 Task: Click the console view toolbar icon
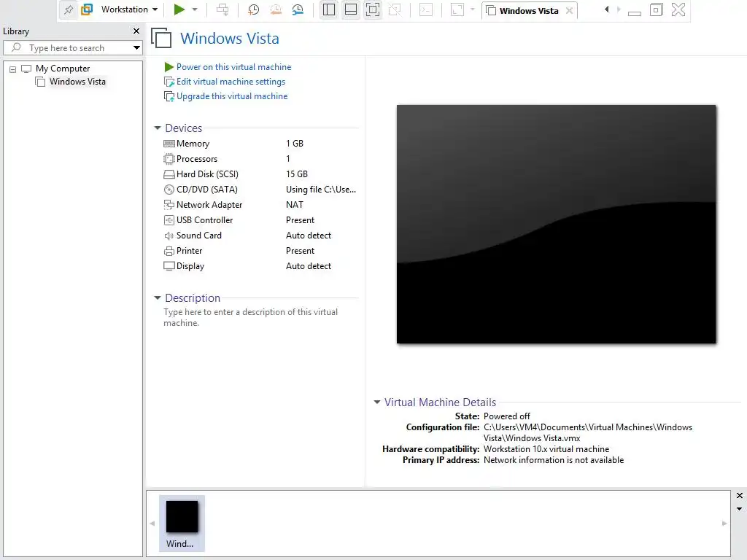(x=426, y=9)
